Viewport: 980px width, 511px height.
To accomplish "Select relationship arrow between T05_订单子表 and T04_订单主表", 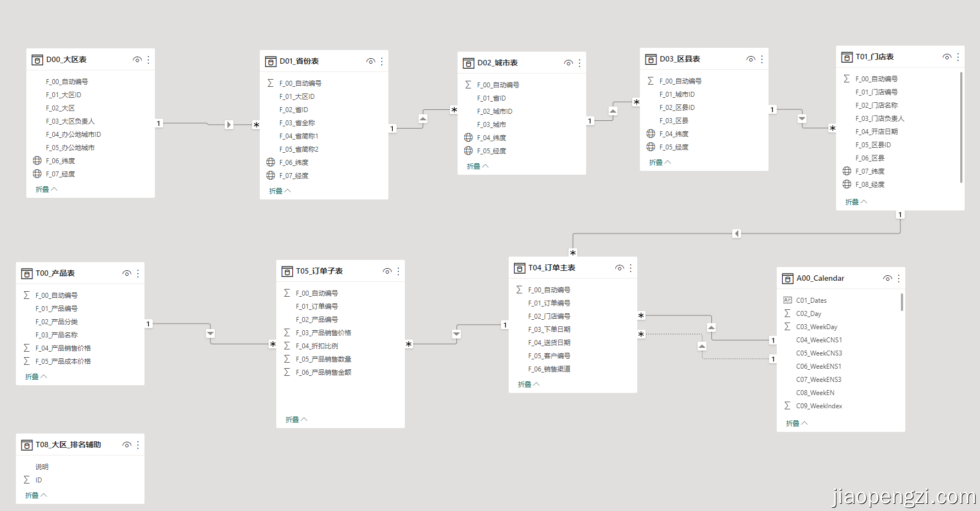I will tap(456, 334).
